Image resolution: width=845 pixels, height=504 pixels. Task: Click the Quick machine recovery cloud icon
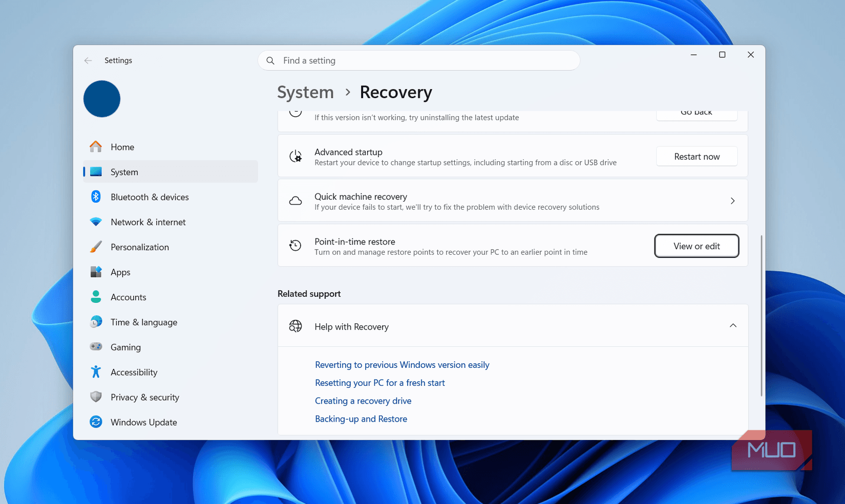(295, 201)
